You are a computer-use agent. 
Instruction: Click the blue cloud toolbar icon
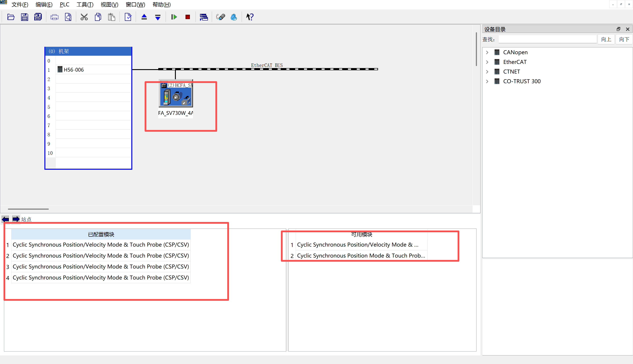pyautogui.click(x=234, y=17)
